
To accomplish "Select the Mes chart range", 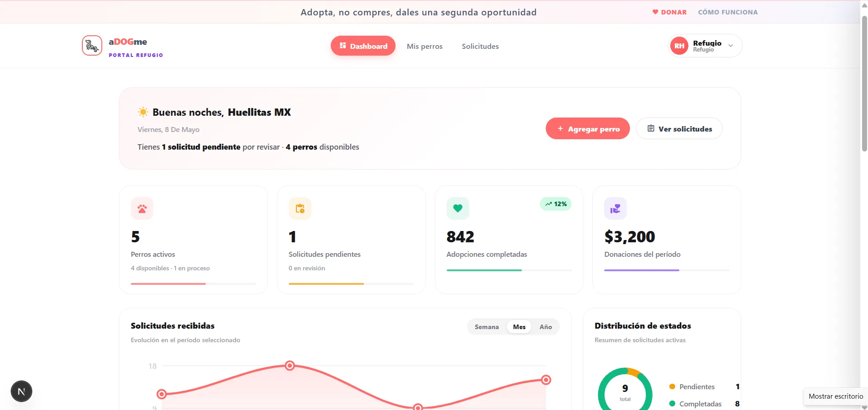I will pos(519,327).
